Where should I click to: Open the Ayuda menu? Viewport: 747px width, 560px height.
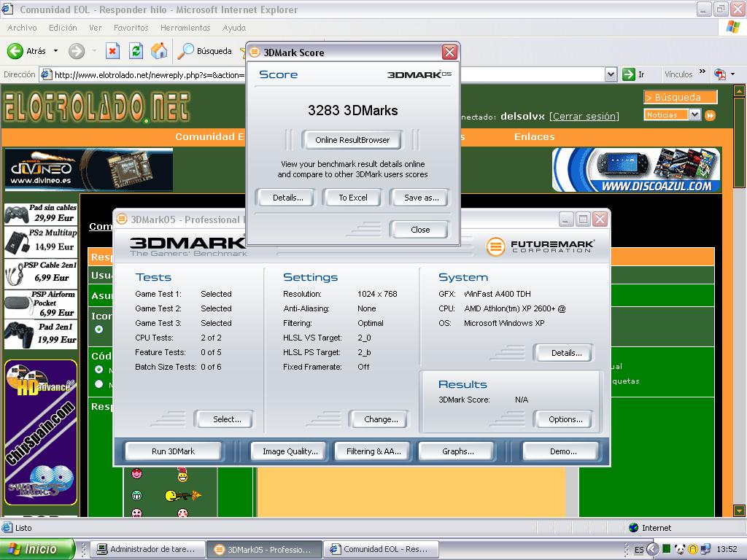pos(234,28)
